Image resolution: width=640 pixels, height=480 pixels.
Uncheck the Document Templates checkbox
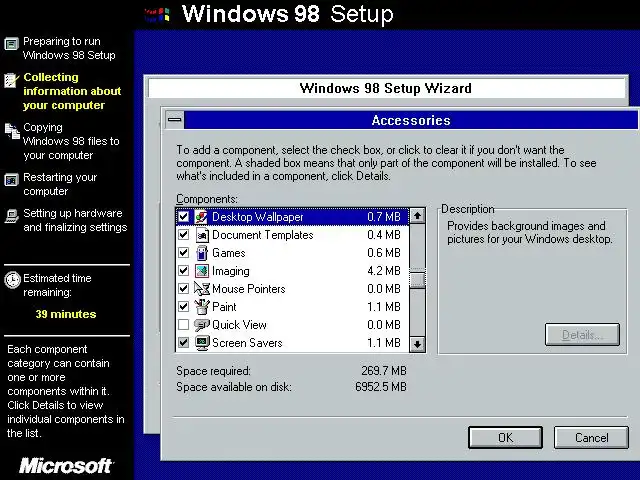[184, 235]
